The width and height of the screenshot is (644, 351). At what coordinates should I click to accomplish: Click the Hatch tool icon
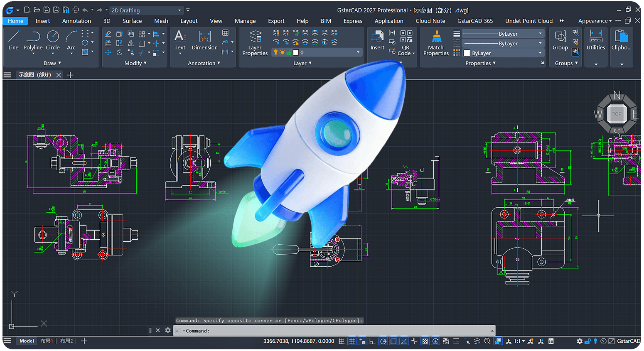85,52
